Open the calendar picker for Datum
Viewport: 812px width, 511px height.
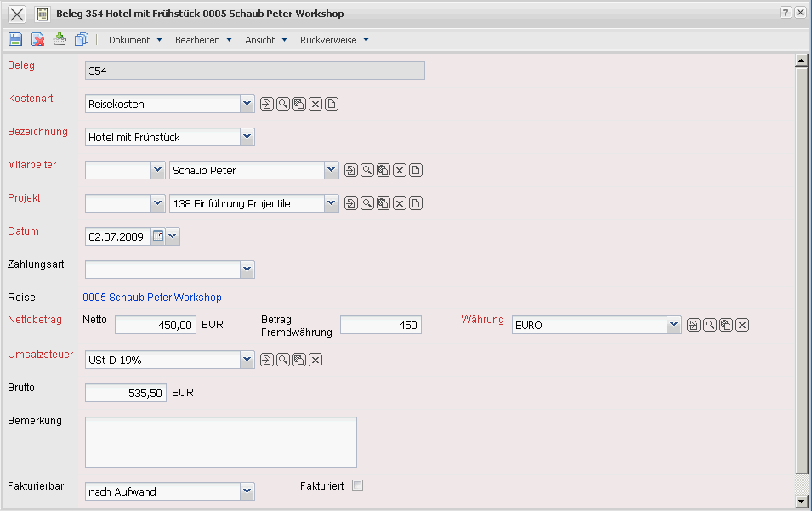158,236
